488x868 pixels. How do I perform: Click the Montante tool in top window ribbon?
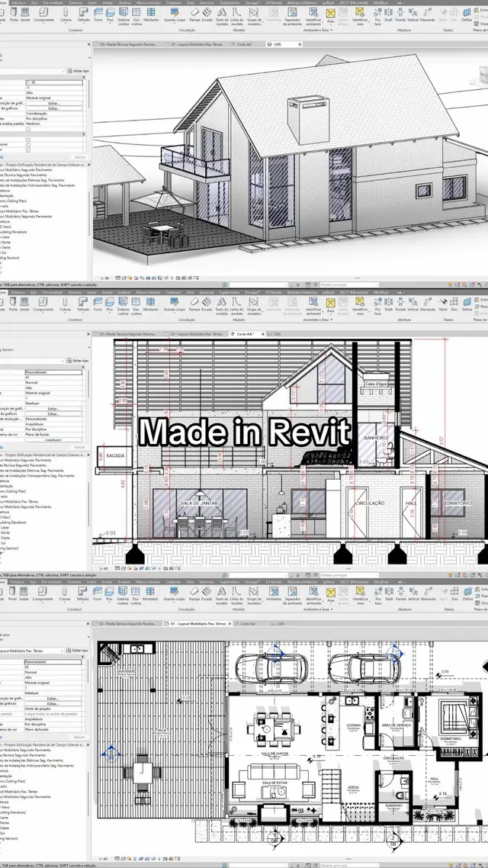pos(150,15)
